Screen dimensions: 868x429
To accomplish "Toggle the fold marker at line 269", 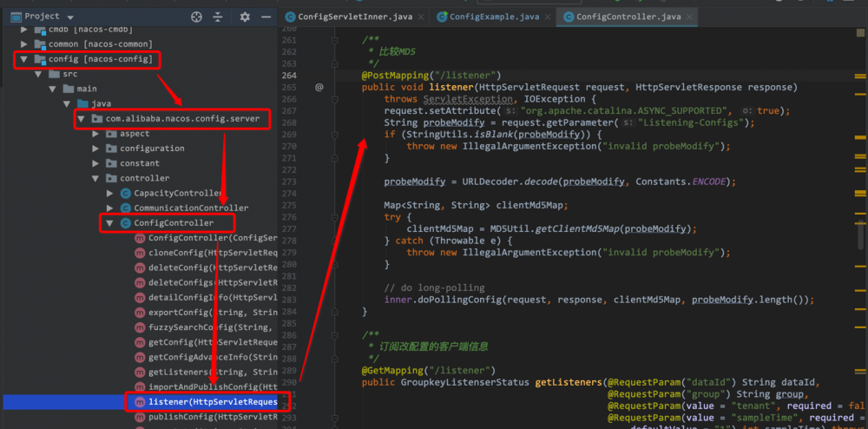I will point(335,135).
